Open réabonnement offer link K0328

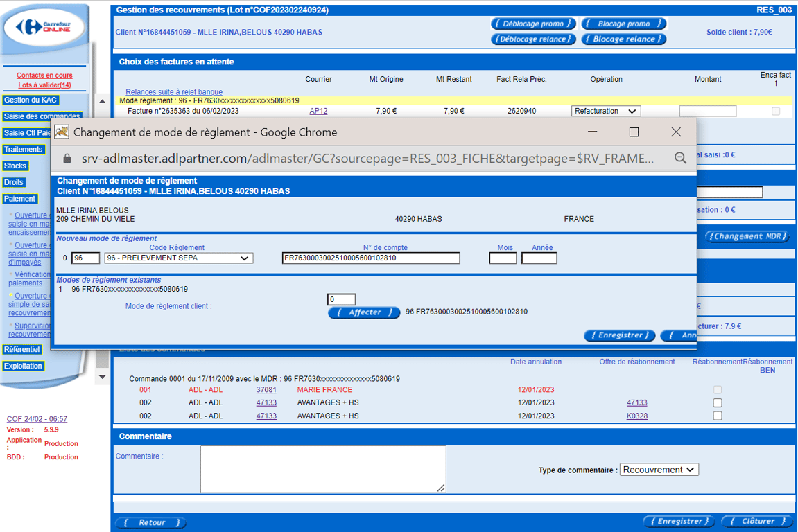click(637, 416)
